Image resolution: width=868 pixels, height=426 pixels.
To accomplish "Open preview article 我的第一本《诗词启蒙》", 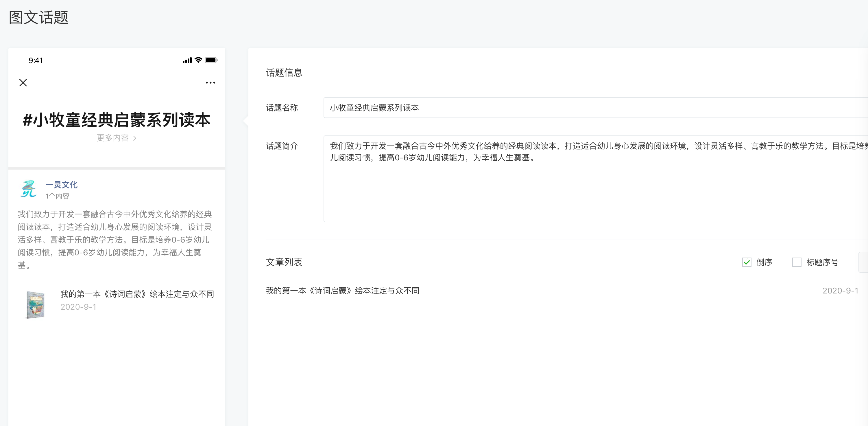I will (x=137, y=294).
